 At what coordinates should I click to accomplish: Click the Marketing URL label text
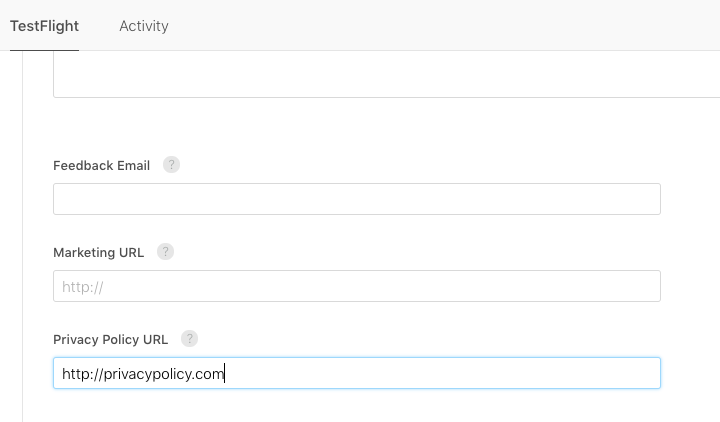[98, 252]
